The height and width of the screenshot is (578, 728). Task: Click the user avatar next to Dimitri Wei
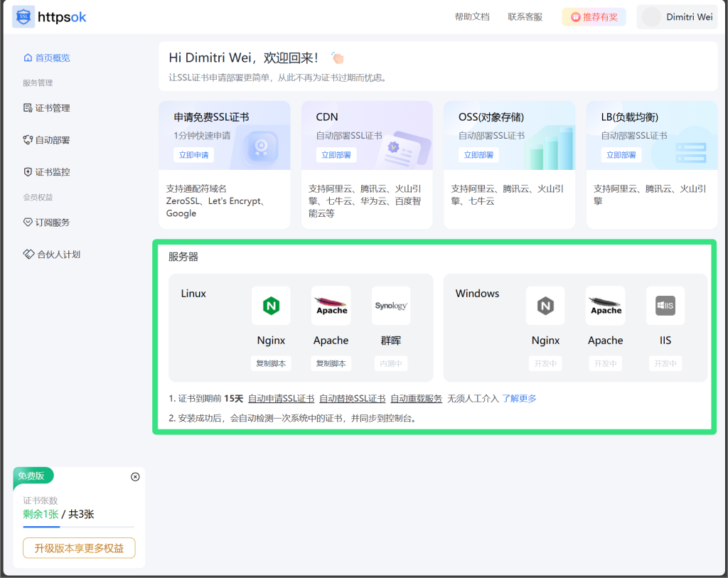tap(651, 17)
